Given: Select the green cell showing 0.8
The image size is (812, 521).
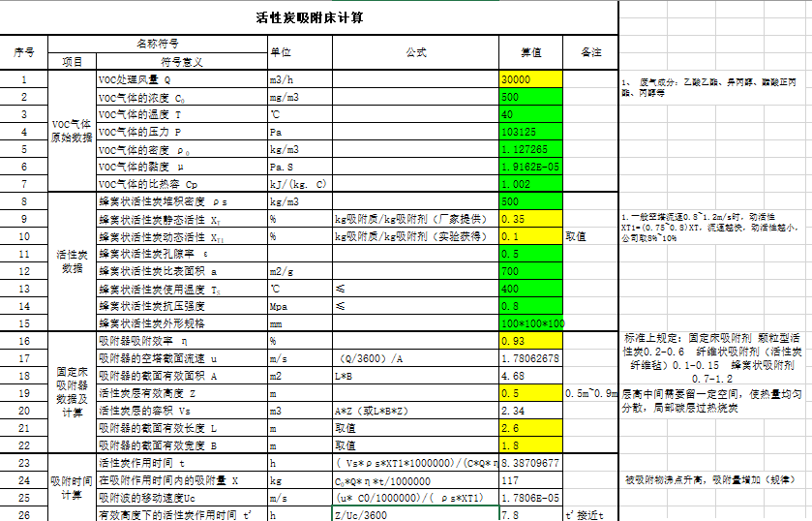Looking at the screenshot, I should pyautogui.click(x=530, y=306).
